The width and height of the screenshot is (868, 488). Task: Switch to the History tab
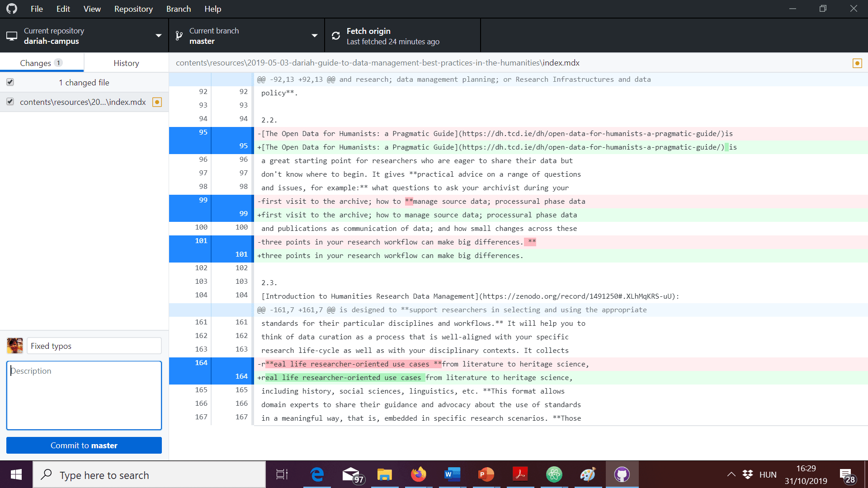(126, 63)
